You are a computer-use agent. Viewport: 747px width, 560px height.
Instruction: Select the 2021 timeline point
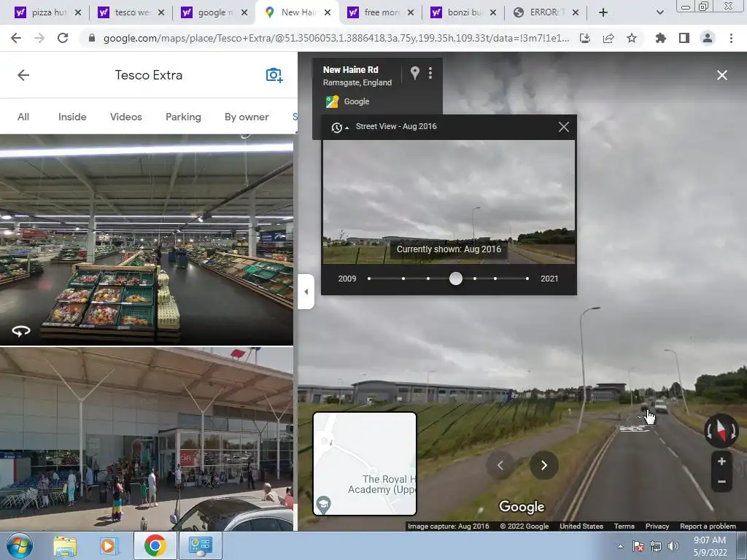(527, 279)
